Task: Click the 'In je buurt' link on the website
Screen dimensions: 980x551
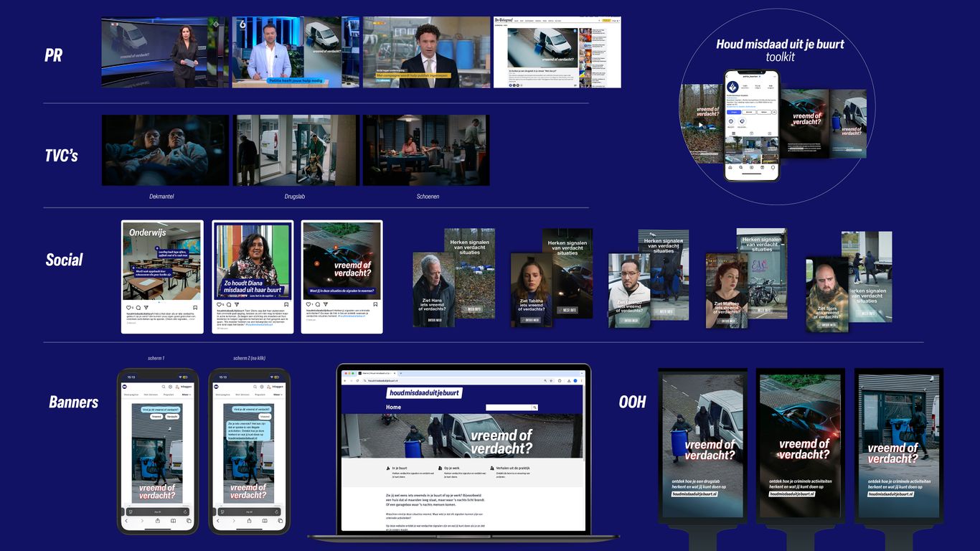Action: pos(398,468)
